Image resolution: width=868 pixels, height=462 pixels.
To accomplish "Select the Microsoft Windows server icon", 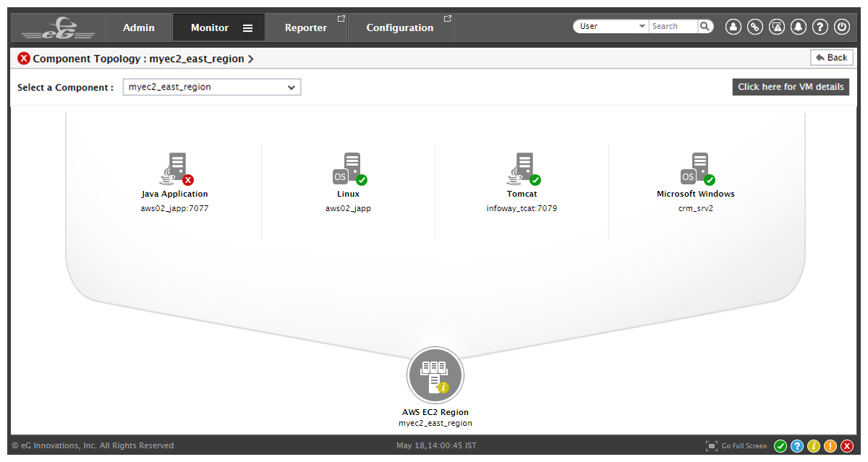I will (697, 169).
